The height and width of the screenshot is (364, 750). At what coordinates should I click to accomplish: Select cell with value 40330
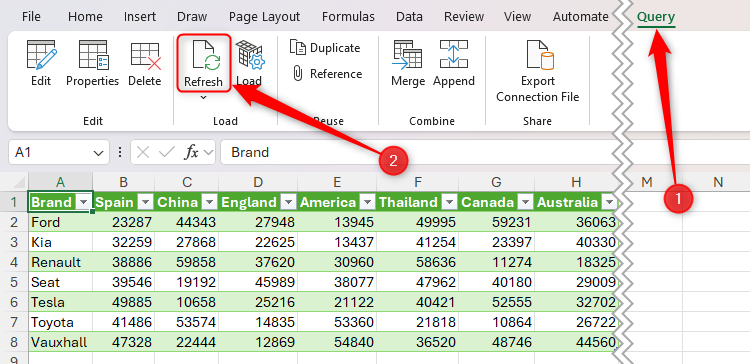[575, 243]
